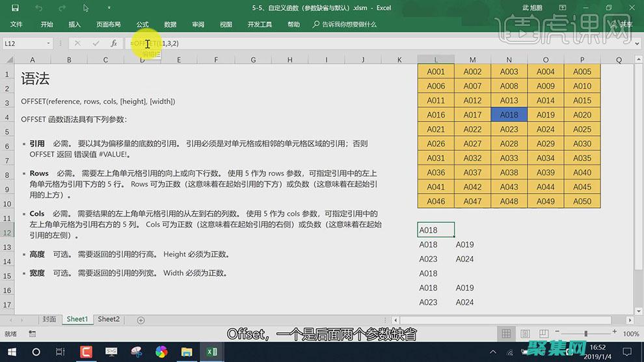Click horizontal scrollbar right arrow
This screenshot has width=644, height=362.
630,320
